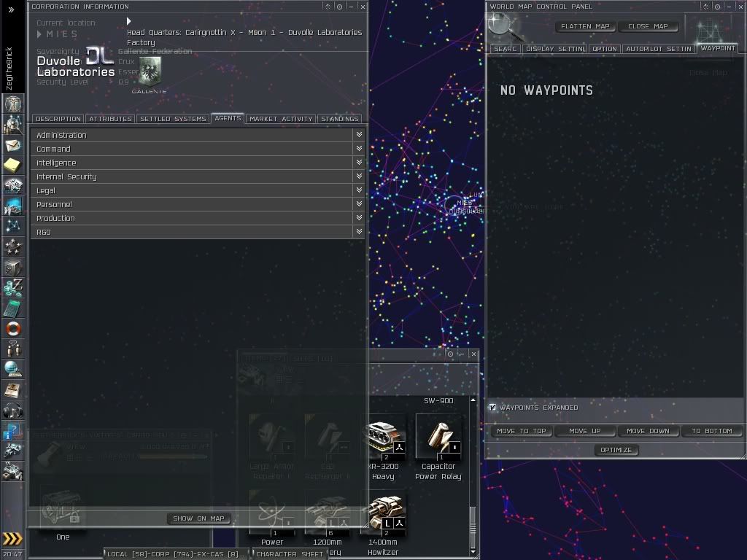Open the mail envelope sidebar icon

(x=13, y=144)
